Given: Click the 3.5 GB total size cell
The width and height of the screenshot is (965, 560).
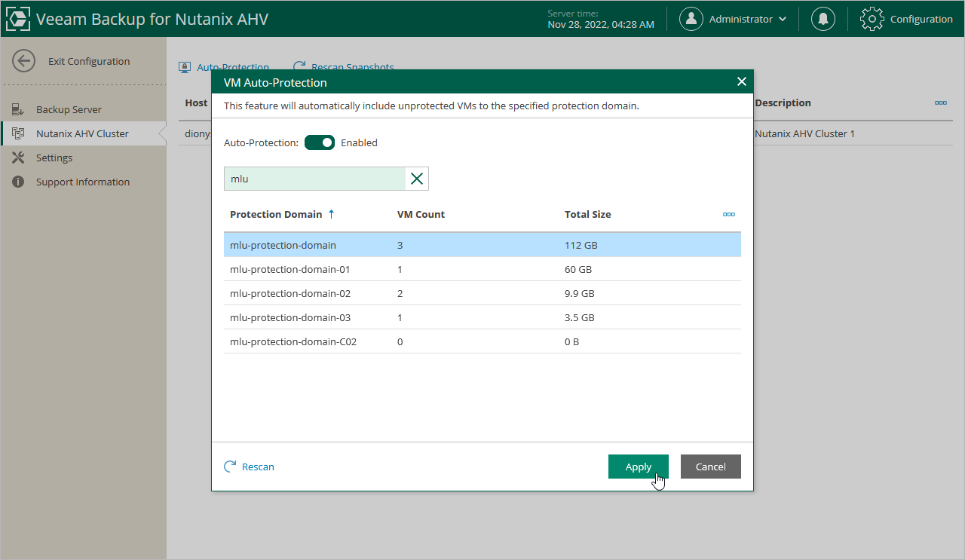Looking at the screenshot, I should point(580,317).
